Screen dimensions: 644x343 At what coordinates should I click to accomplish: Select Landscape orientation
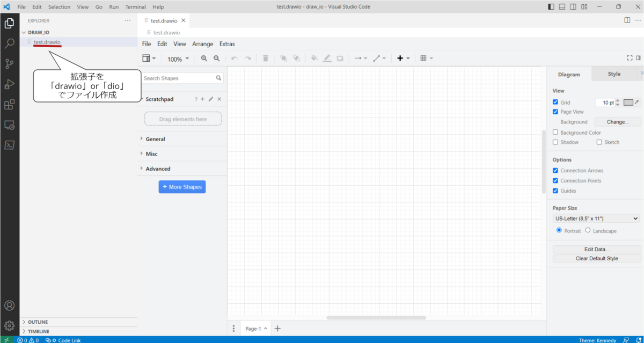[588, 230]
